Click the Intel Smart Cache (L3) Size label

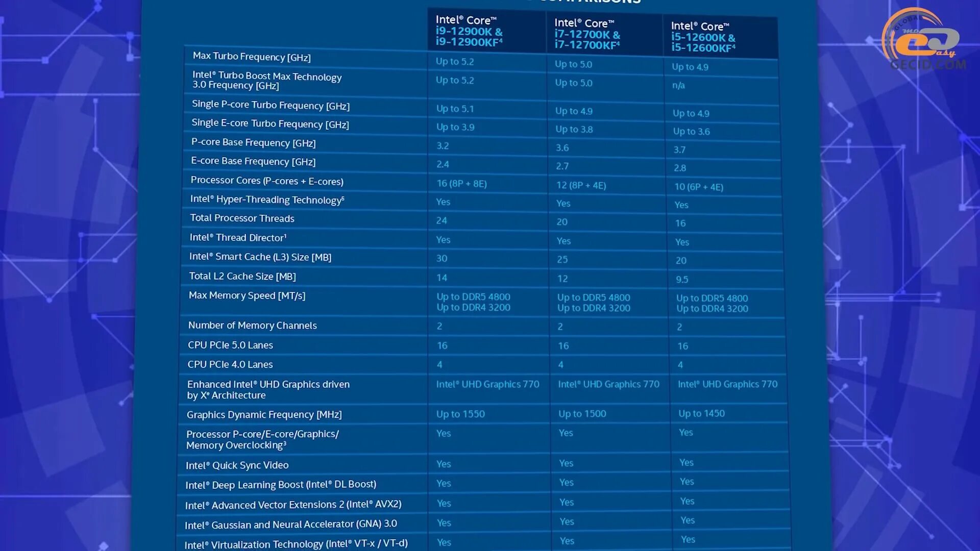click(x=260, y=257)
